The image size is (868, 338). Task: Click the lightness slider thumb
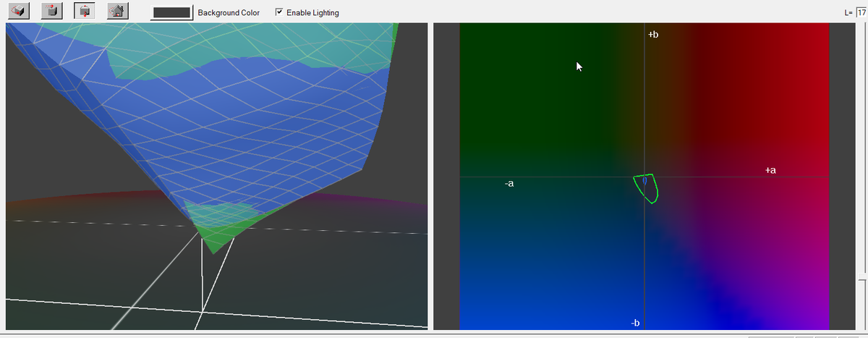pyautogui.click(x=861, y=279)
